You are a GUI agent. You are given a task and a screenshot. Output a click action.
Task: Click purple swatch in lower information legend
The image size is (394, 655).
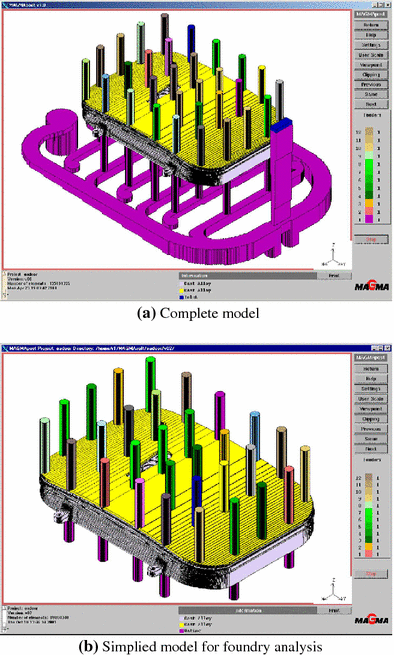point(181,631)
